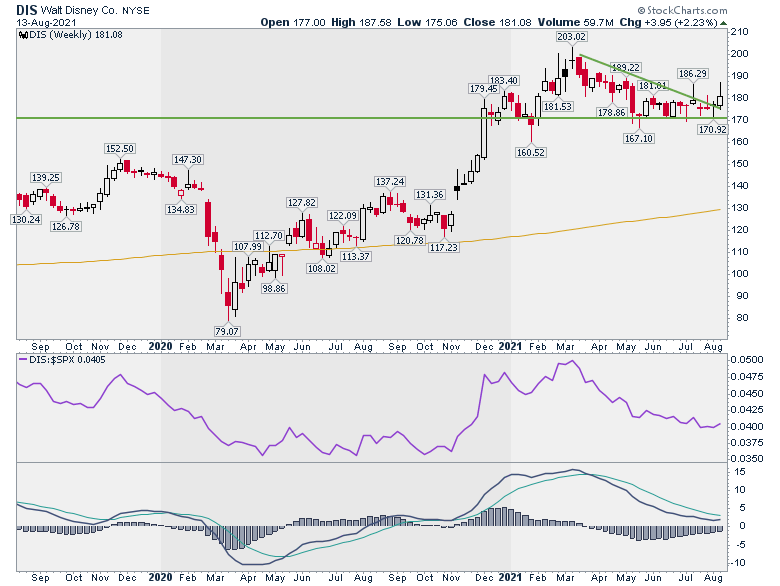
Task: Click the 152.50 price label
Action: coord(119,149)
